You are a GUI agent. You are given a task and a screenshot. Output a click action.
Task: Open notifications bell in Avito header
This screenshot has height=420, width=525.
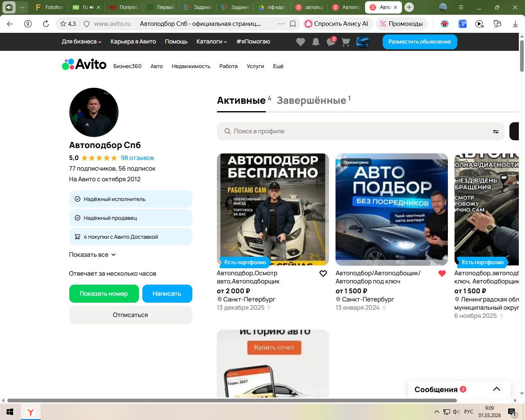point(316,42)
